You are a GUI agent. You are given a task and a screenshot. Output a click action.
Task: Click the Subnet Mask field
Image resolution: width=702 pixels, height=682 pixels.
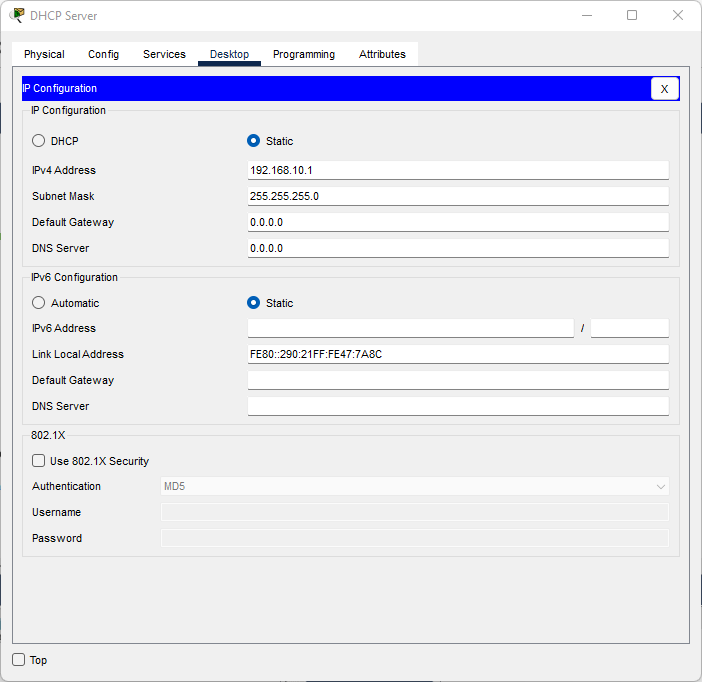457,196
